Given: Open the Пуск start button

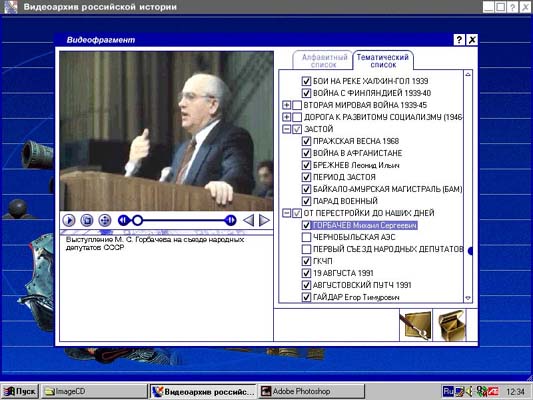Looking at the screenshot, I should coord(20,392).
